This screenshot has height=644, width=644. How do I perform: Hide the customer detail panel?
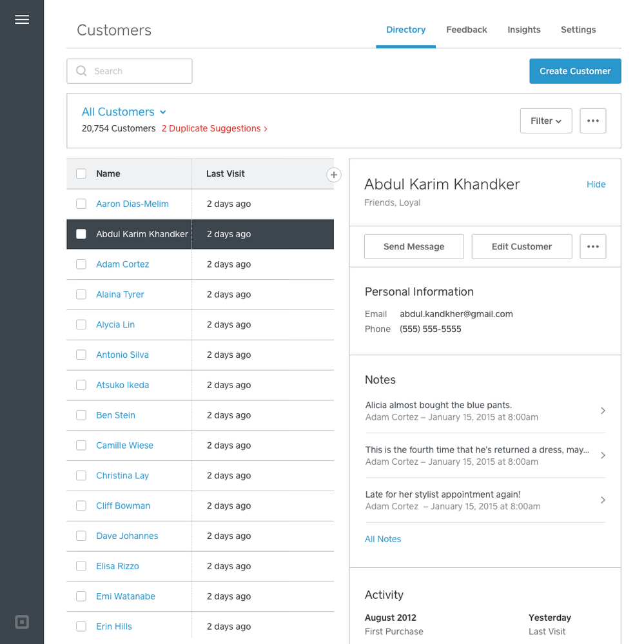596,184
